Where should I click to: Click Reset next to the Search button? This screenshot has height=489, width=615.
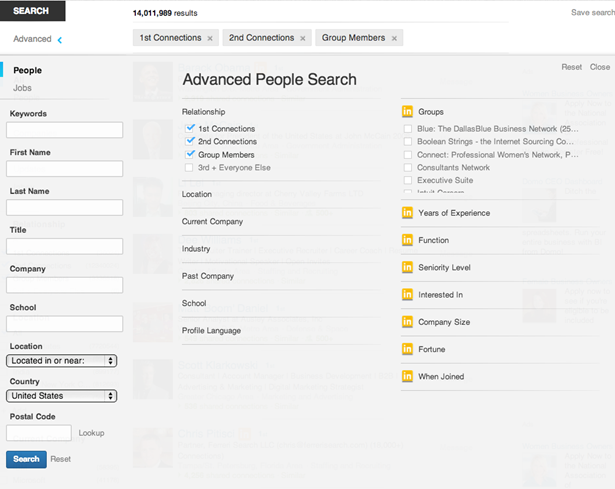tap(61, 459)
